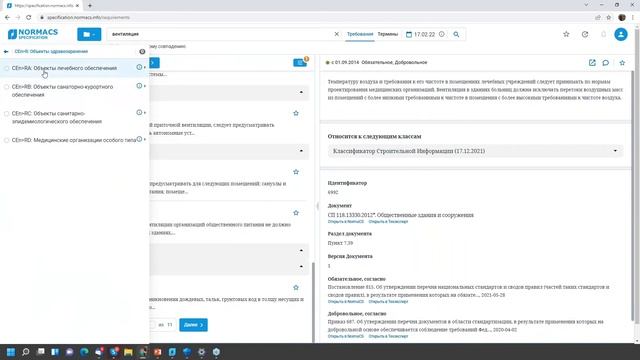Open Settings gear from taskbar

pos(202,352)
